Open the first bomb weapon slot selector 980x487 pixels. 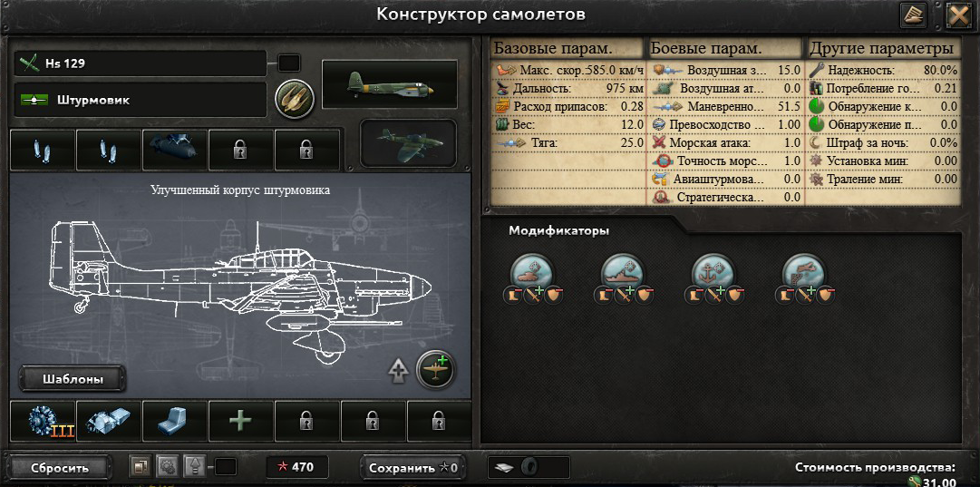(x=43, y=150)
